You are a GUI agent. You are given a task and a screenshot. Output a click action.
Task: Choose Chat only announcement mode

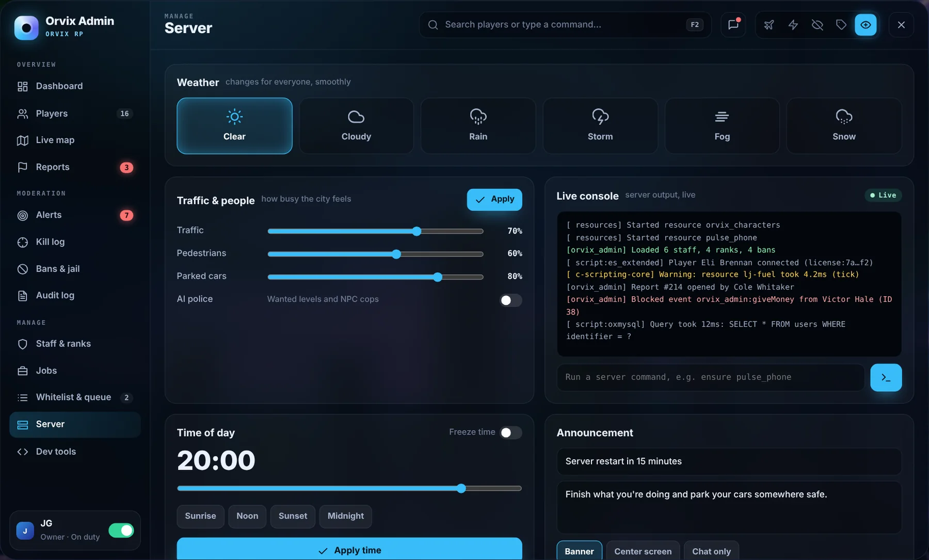point(711,551)
